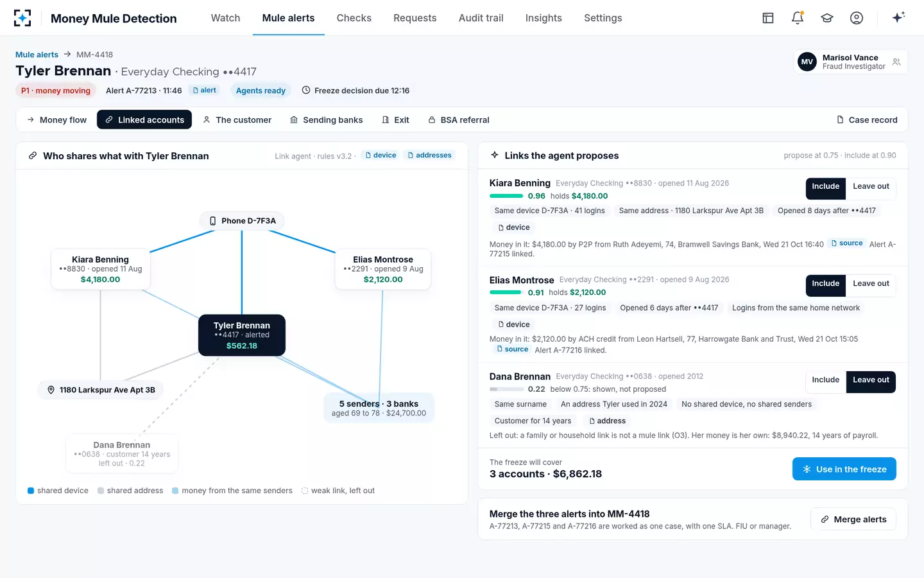The image size is (924, 578).
Task: Open the source citation in Kiara Benning's card
Action: [x=847, y=243]
